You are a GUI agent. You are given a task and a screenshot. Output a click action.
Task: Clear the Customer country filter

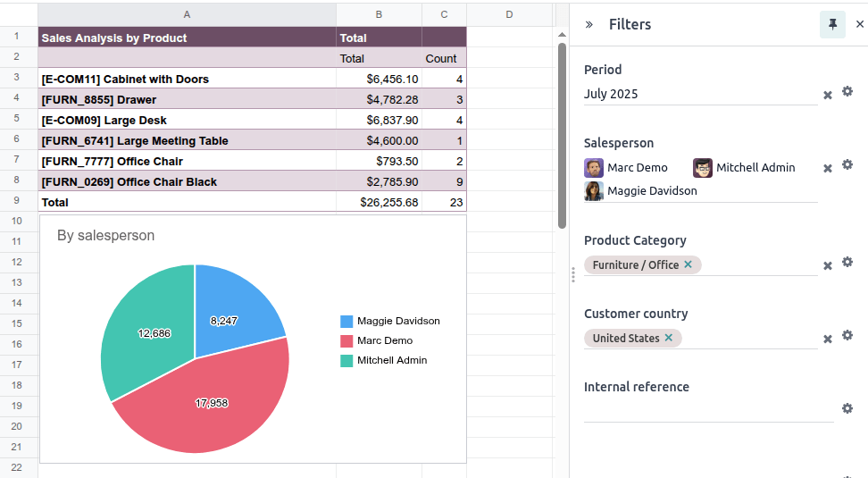[828, 339]
